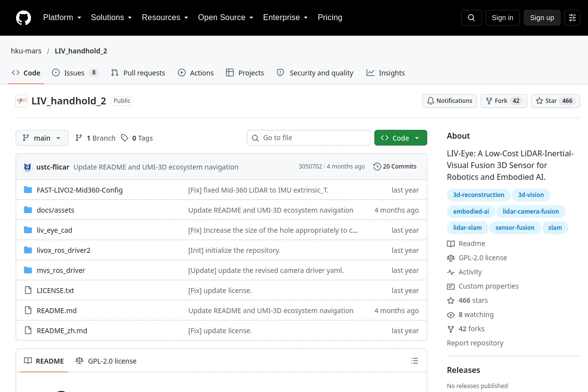Open the Actions tab
The image size is (588, 392).
pos(196,73)
